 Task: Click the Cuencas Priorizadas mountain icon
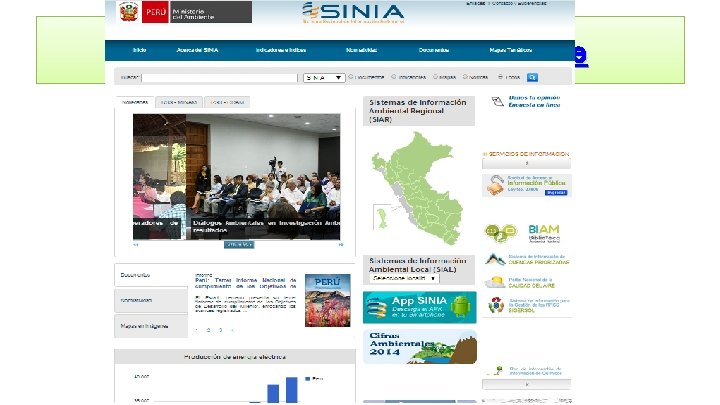pos(495,259)
